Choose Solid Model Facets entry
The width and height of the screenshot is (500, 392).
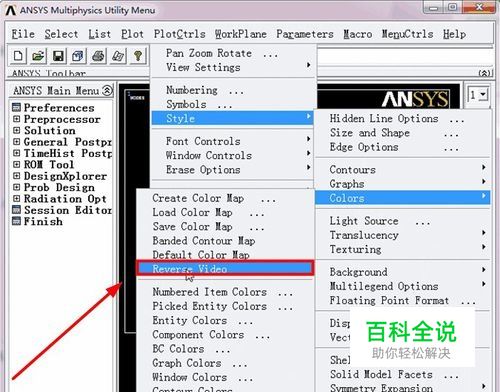(x=403, y=374)
